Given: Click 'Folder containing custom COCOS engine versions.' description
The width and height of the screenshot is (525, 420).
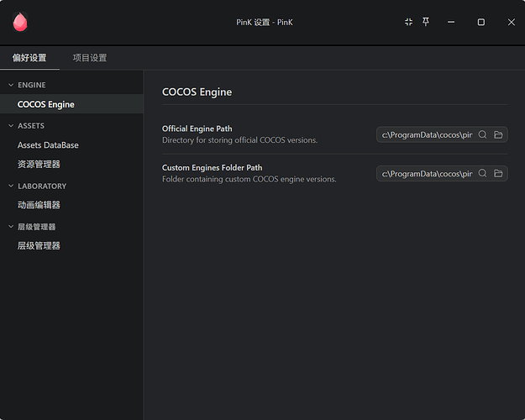Looking at the screenshot, I should tap(249, 179).
